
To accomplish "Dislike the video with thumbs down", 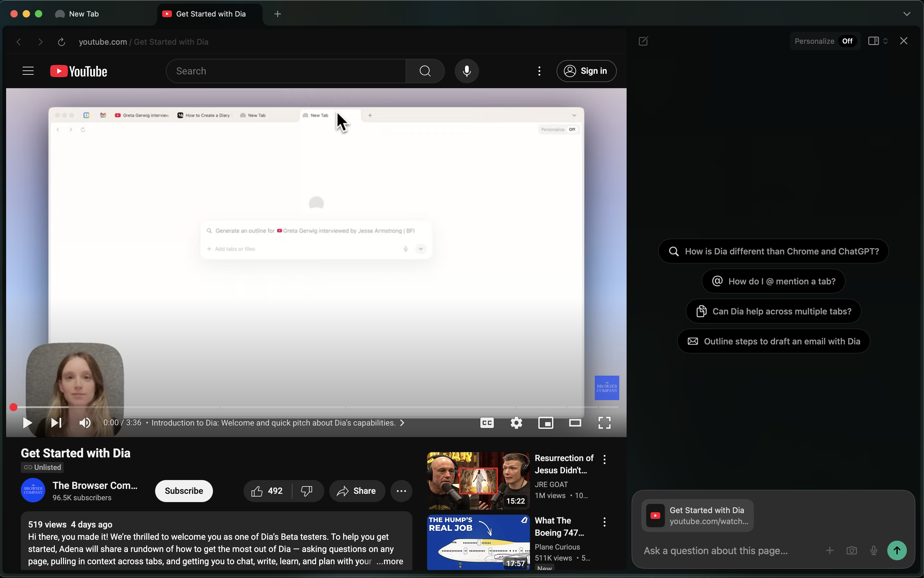I will (307, 491).
